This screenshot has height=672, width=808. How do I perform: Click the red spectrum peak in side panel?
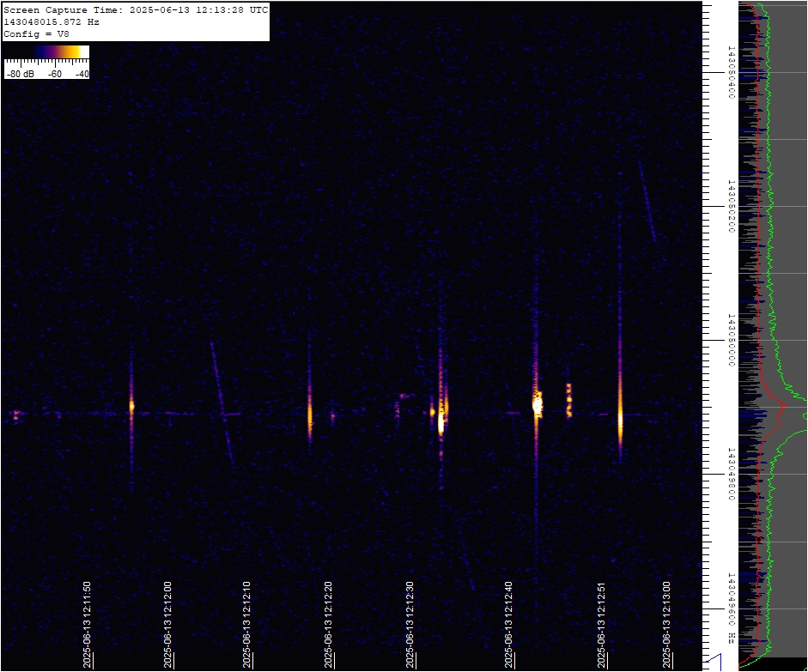(783, 406)
